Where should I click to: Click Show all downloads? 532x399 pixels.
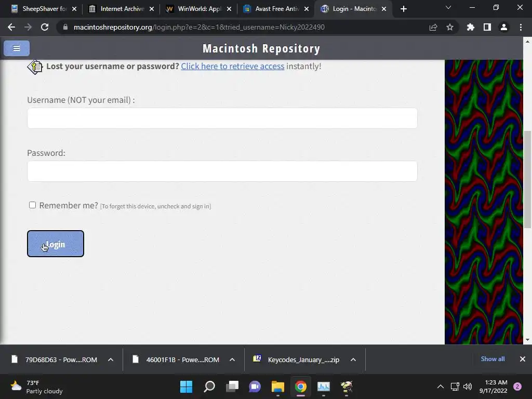tap(493, 359)
